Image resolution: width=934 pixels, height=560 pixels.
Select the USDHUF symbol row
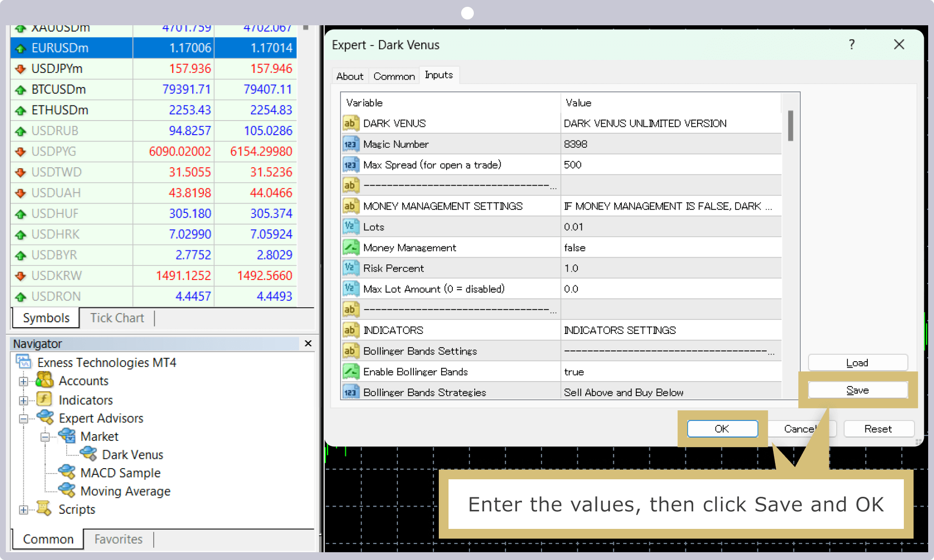click(154, 213)
